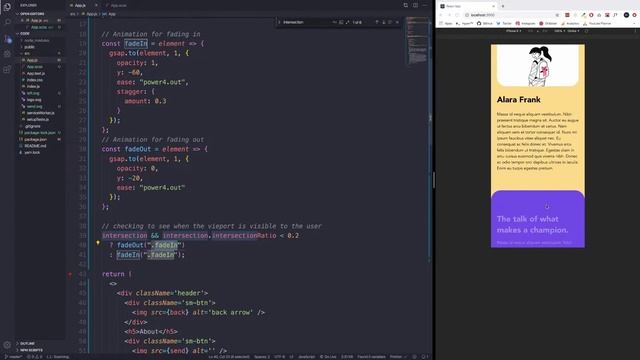Open the Search view in activity bar

7,22
